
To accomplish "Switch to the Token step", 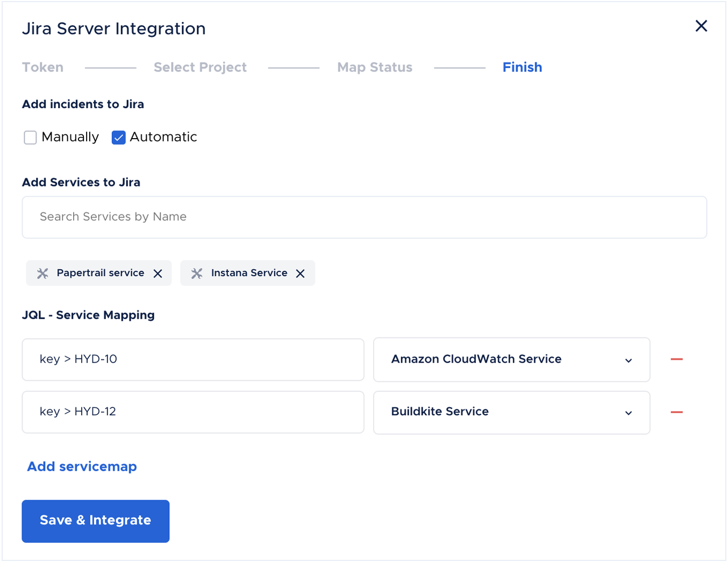I will click(42, 67).
